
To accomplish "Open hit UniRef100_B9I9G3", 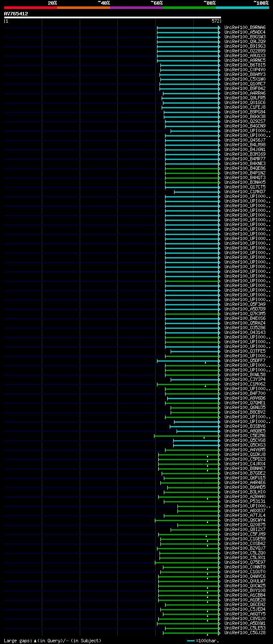I will [245, 46].
